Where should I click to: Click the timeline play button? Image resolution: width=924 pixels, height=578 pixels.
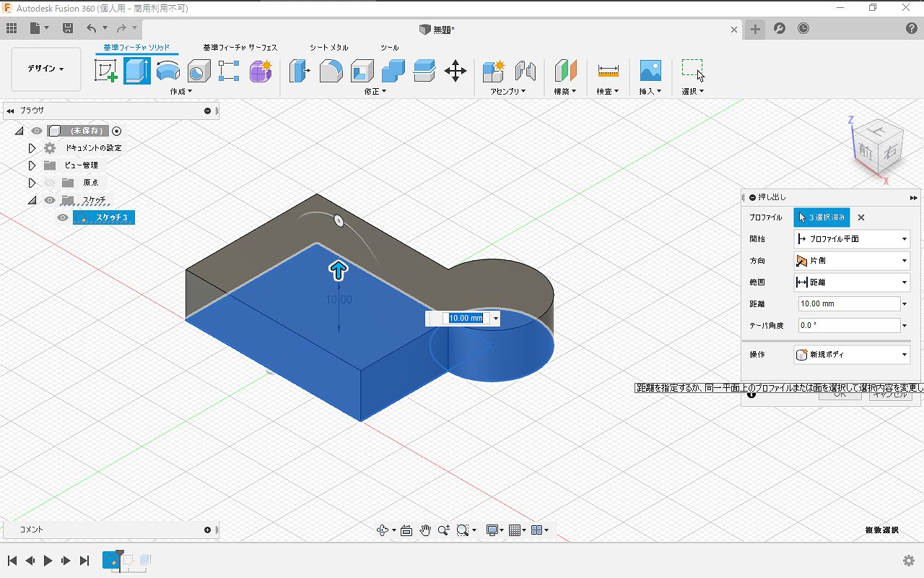[x=48, y=561]
